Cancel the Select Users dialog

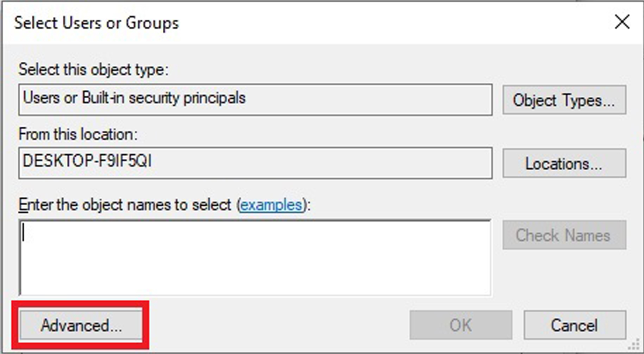pyautogui.click(x=574, y=325)
